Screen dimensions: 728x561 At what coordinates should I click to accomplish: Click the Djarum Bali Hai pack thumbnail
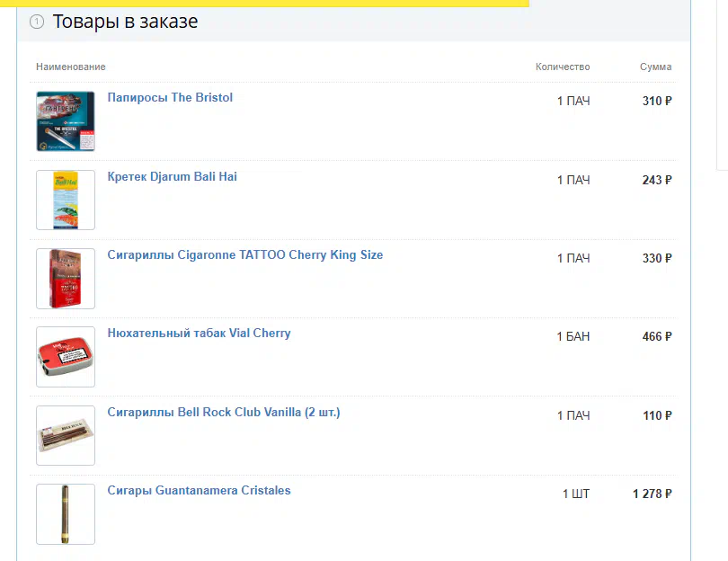coord(66,200)
